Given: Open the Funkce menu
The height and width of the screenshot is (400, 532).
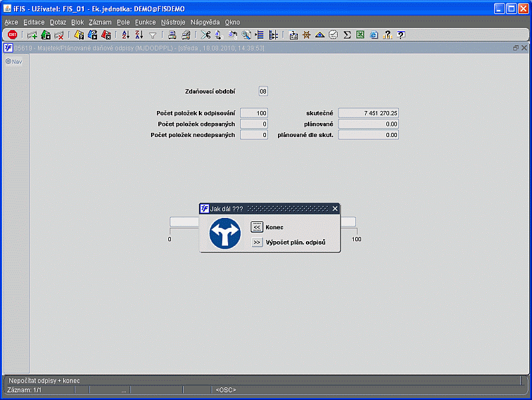Looking at the screenshot, I should coord(145,23).
